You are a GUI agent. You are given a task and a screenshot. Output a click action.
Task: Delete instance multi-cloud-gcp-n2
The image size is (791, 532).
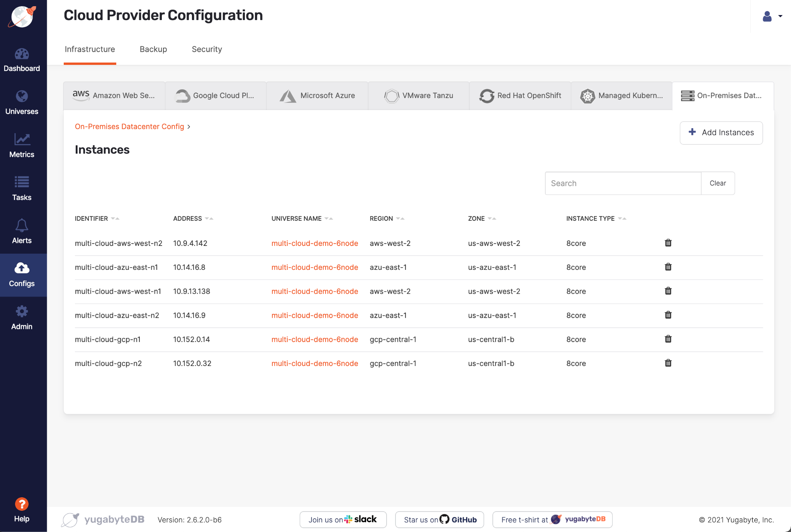(x=668, y=363)
